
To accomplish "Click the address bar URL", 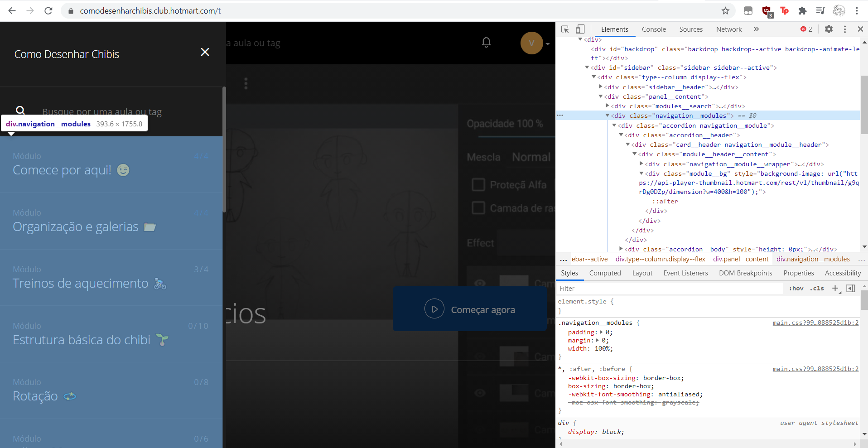I will pos(150,10).
